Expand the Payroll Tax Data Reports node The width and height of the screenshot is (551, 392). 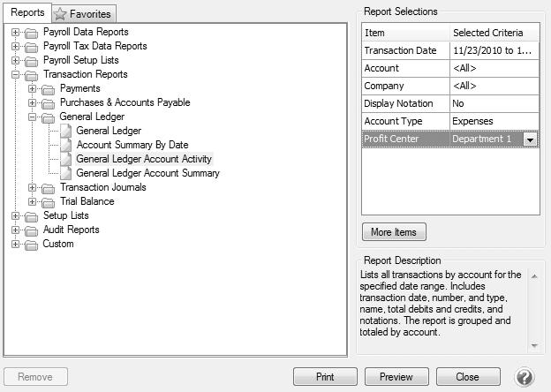16,46
